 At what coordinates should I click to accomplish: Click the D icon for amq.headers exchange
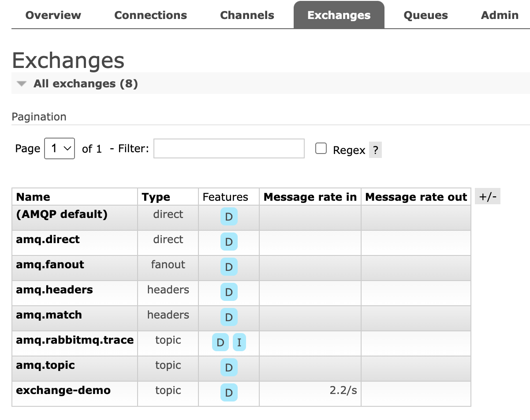pos(228,292)
